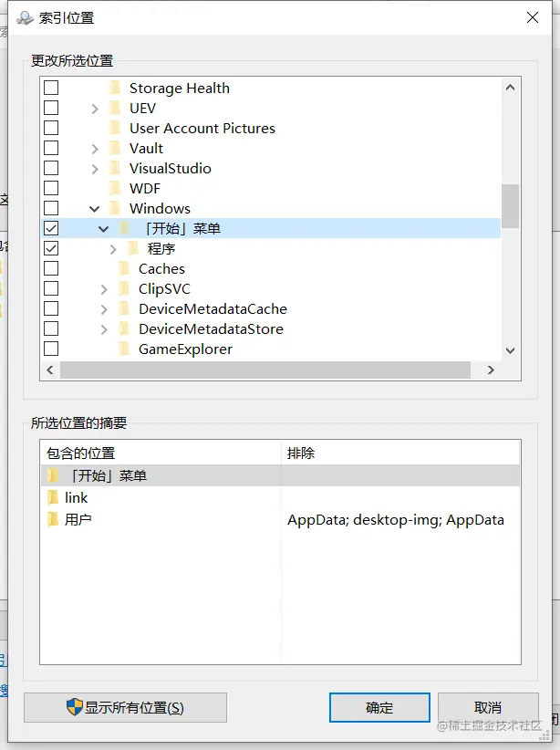
Task: Click the 用户 folder icon in the summary
Action: (x=53, y=520)
